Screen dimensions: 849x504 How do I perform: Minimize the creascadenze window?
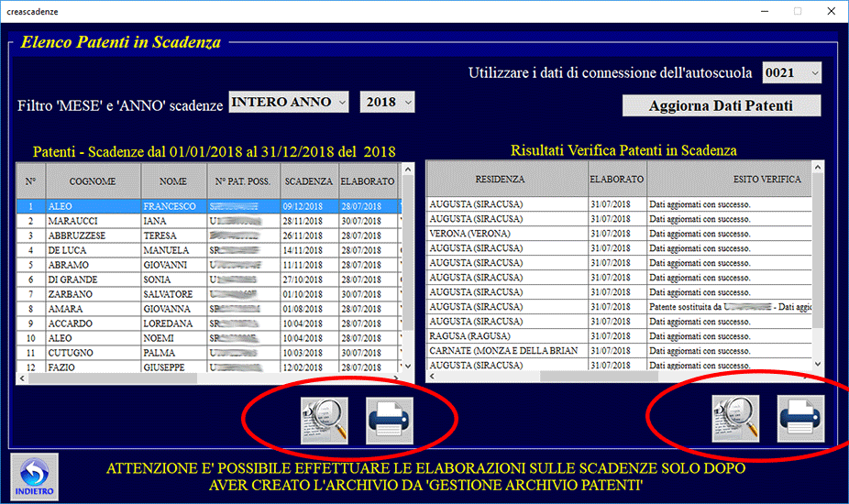point(765,11)
